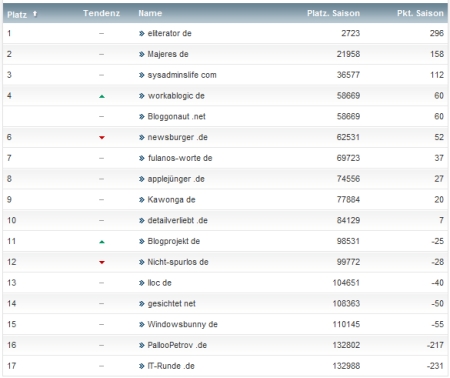Open the Kawonga de link
The height and width of the screenshot is (378, 450).
[171, 200]
